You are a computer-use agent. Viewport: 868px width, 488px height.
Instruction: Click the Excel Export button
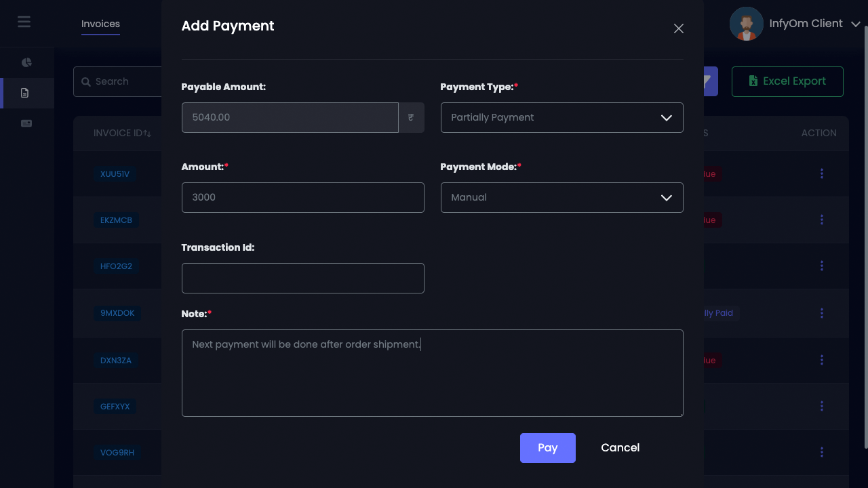[787, 81]
